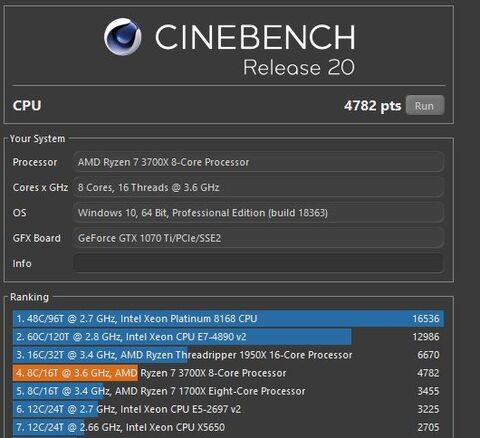The height and width of the screenshot is (438, 480).
Task: Choose the Threadripper 1950X ranking entry
Action: (228, 355)
